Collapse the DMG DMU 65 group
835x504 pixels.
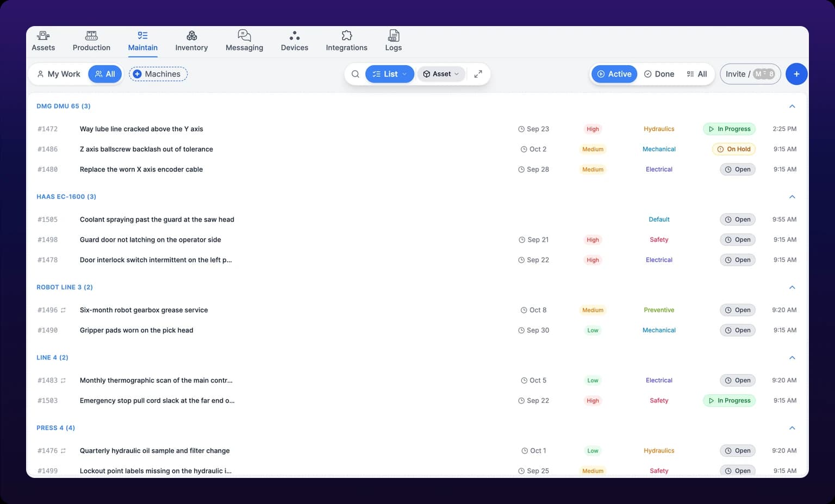[792, 106]
